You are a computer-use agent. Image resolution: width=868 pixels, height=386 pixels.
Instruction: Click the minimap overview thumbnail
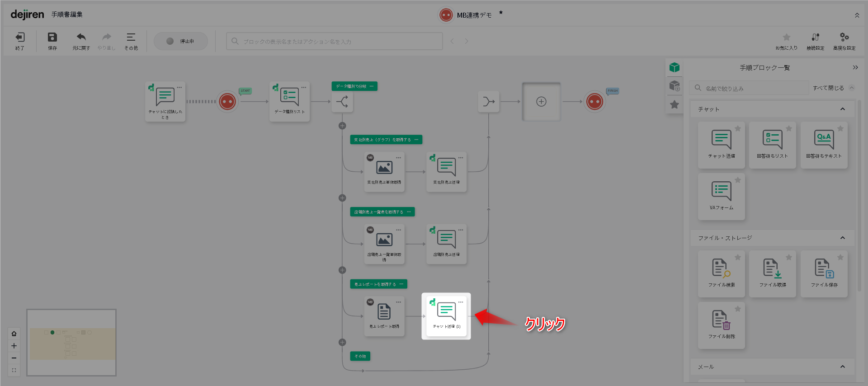pos(71,343)
